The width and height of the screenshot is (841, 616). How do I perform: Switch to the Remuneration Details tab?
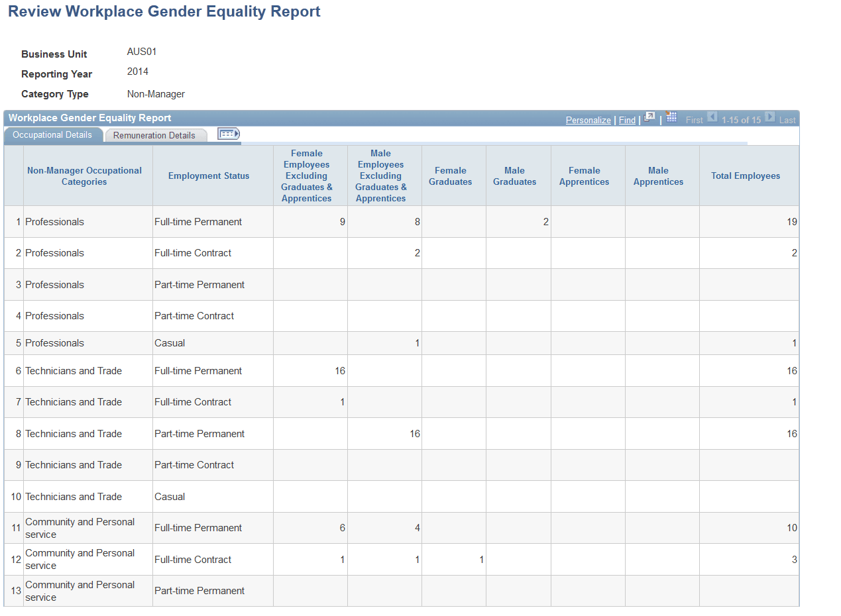156,134
